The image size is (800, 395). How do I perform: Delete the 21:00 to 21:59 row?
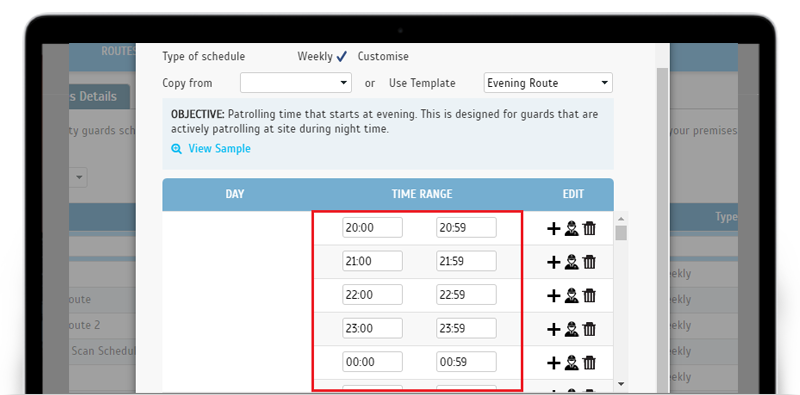[589, 262]
